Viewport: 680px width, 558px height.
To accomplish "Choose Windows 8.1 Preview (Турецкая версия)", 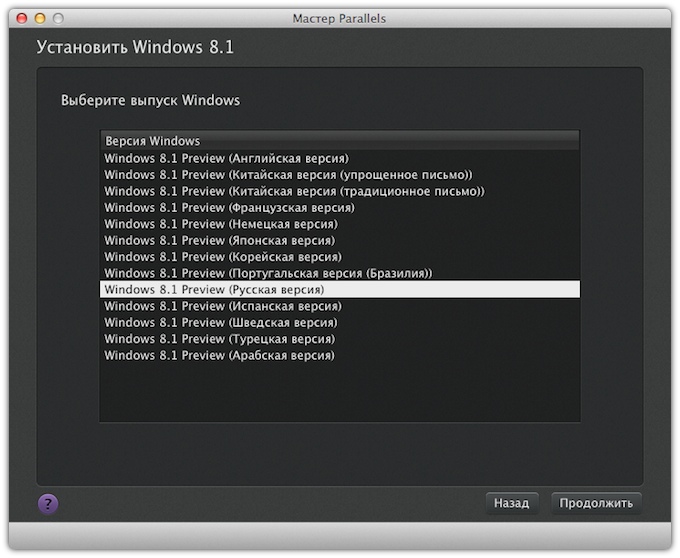I will pyautogui.click(x=340, y=339).
